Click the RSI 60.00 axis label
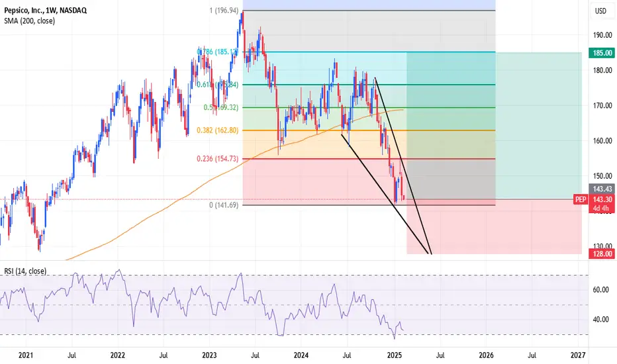This screenshot has height=364, width=617. click(x=601, y=290)
